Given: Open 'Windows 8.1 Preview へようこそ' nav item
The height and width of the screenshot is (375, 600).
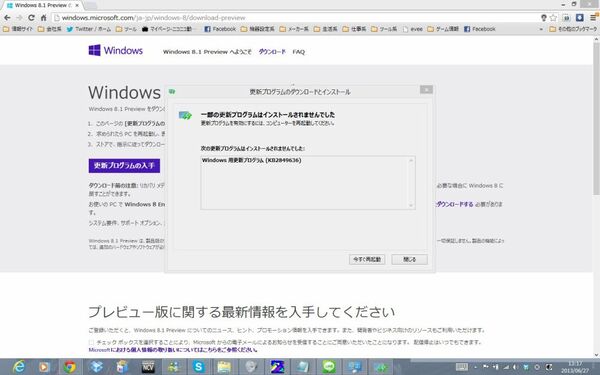Looking at the screenshot, I should 207,52.
